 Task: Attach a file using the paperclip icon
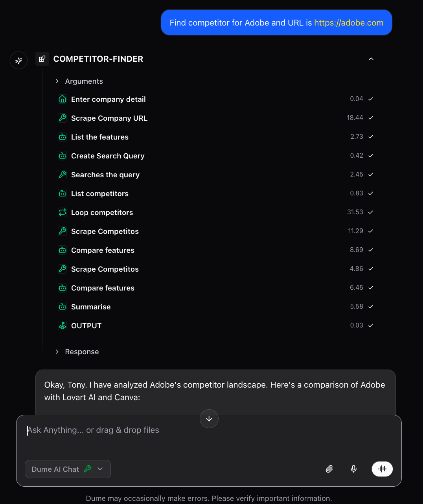329,469
